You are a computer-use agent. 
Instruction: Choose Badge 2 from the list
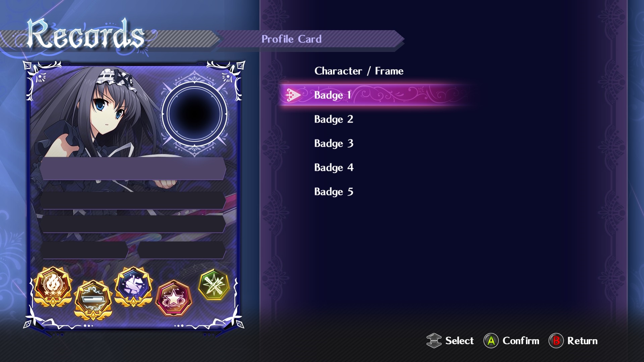coord(334,119)
